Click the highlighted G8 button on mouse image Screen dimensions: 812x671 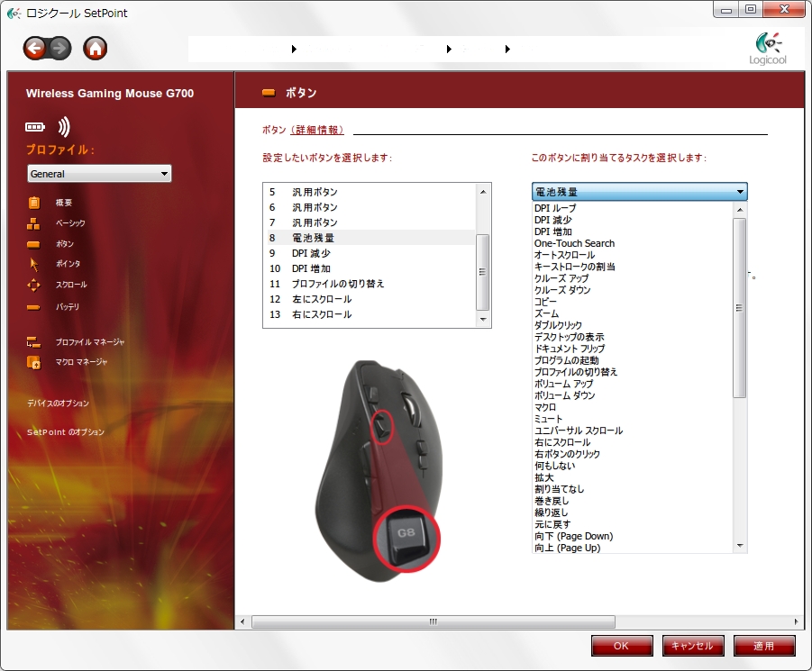[406, 539]
